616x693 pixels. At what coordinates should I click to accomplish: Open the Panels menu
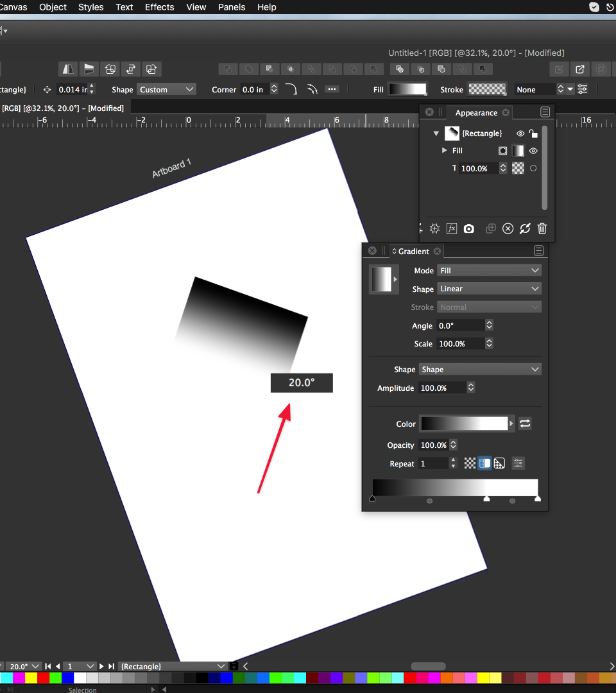(232, 7)
